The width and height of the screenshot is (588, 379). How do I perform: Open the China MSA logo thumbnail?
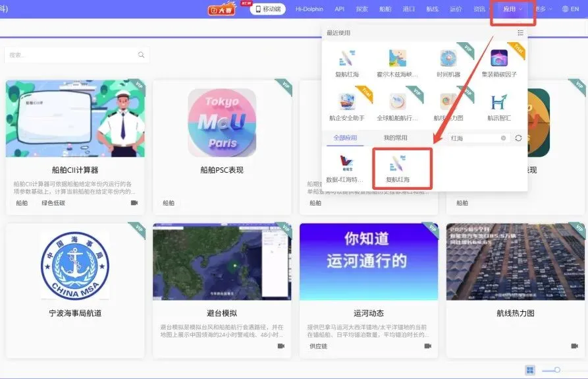pyautogui.click(x=75, y=265)
